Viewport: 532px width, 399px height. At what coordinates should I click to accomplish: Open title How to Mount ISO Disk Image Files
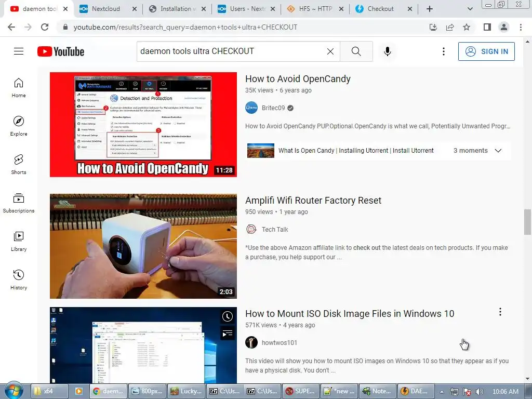click(x=350, y=313)
